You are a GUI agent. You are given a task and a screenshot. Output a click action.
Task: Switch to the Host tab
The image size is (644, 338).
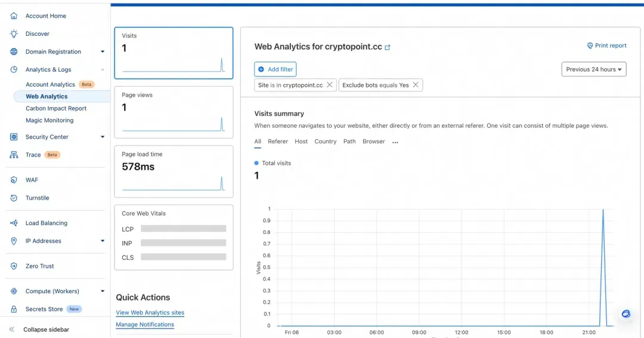(x=301, y=142)
